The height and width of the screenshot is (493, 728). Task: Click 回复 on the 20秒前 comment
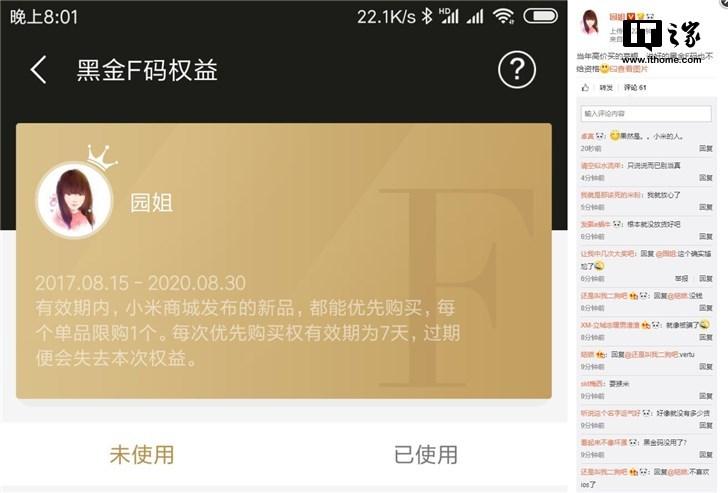point(706,148)
